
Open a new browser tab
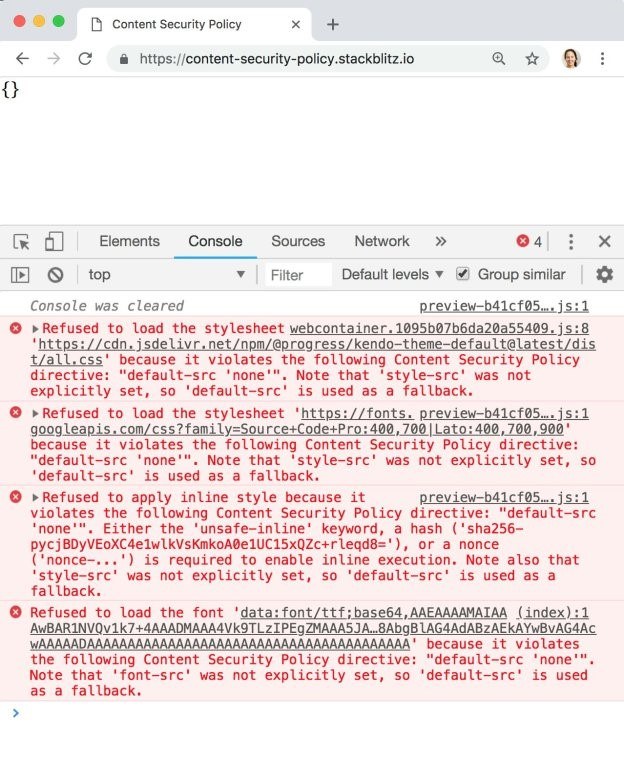tap(333, 24)
